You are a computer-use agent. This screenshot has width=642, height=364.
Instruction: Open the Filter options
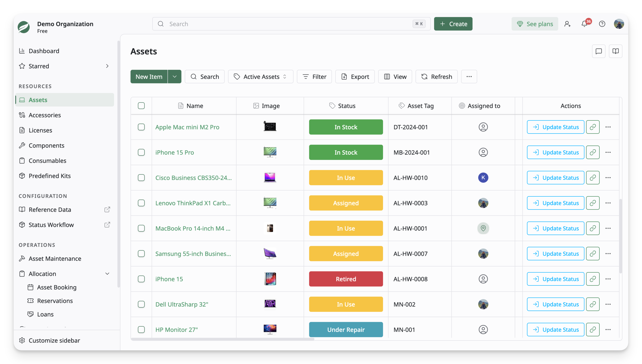tap(314, 77)
